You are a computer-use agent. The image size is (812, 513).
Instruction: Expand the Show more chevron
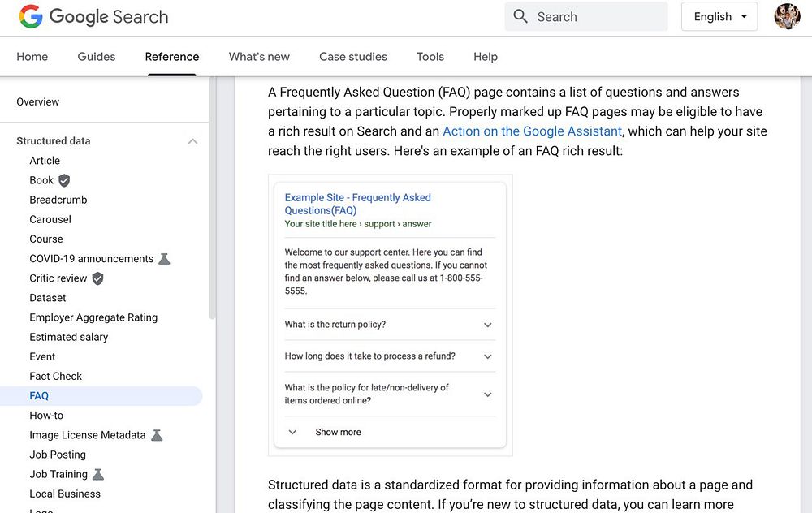coord(293,432)
